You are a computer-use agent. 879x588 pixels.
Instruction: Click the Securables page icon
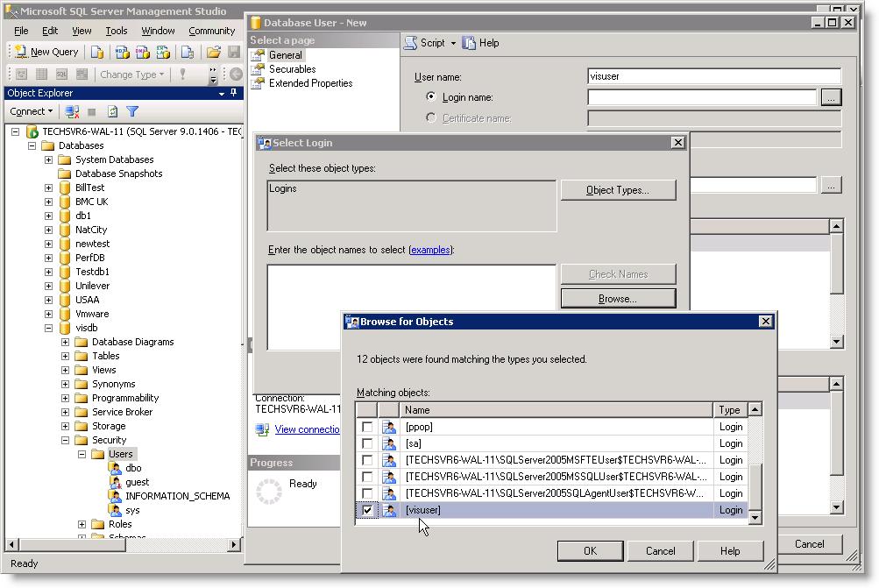click(x=258, y=69)
